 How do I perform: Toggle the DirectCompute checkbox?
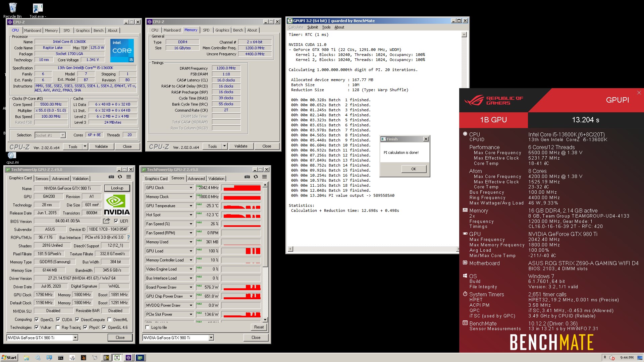77,319
